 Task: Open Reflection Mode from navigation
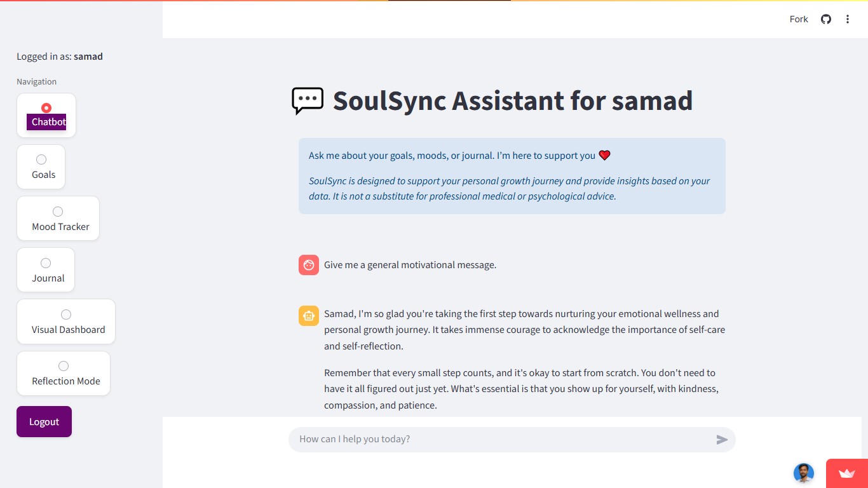[64, 366]
